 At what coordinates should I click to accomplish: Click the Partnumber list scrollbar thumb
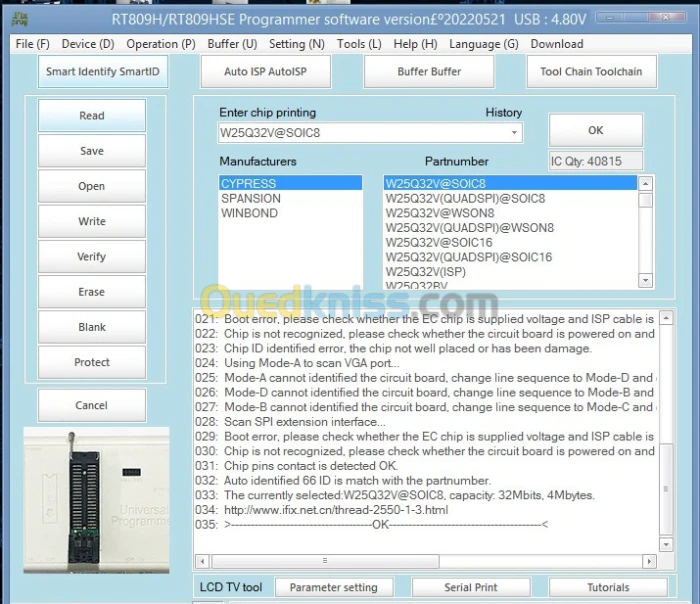(x=646, y=200)
